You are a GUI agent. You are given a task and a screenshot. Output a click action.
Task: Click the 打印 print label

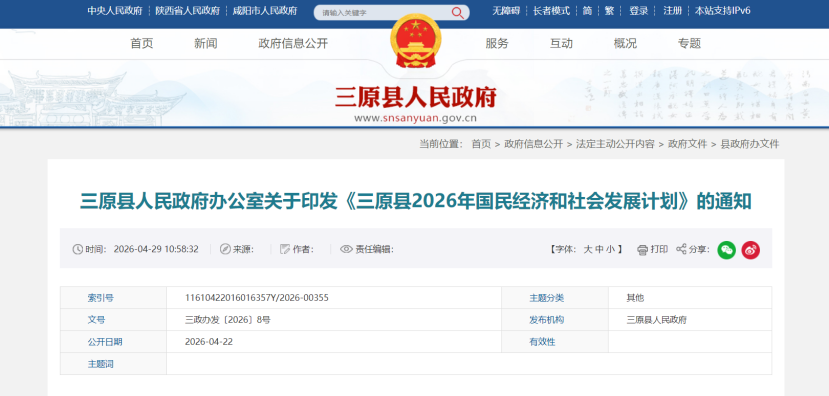pos(659,249)
